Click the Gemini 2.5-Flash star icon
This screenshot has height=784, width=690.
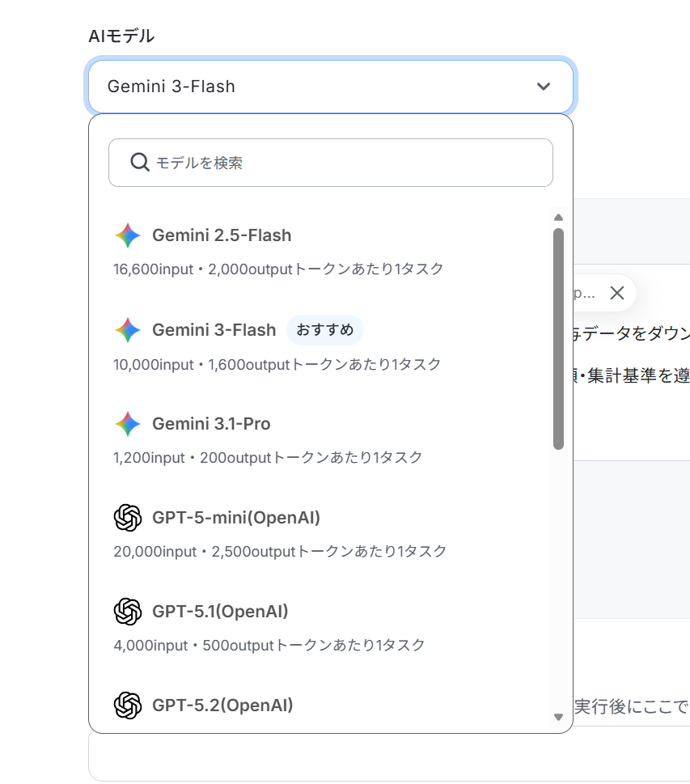pos(128,235)
